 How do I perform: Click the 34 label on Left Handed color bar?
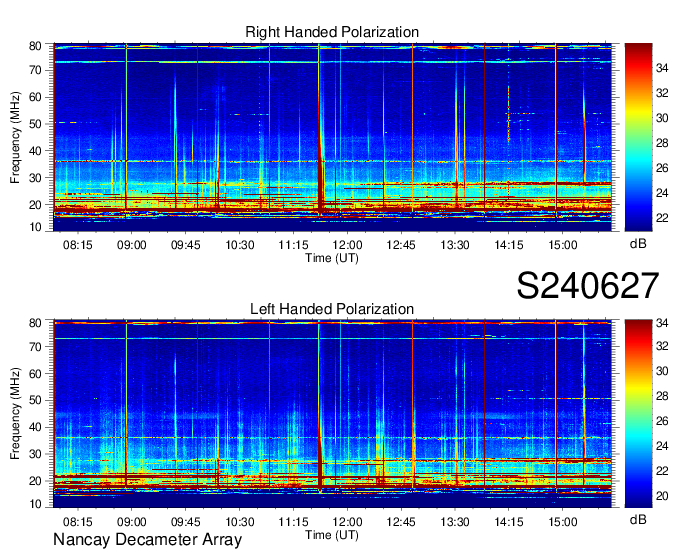tap(662, 323)
